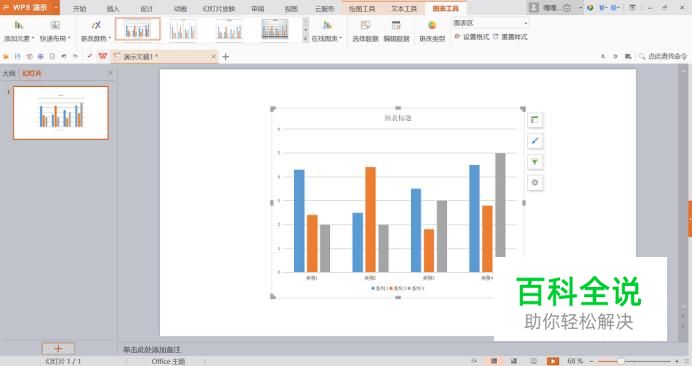Click the chart elements side button

pos(535,120)
